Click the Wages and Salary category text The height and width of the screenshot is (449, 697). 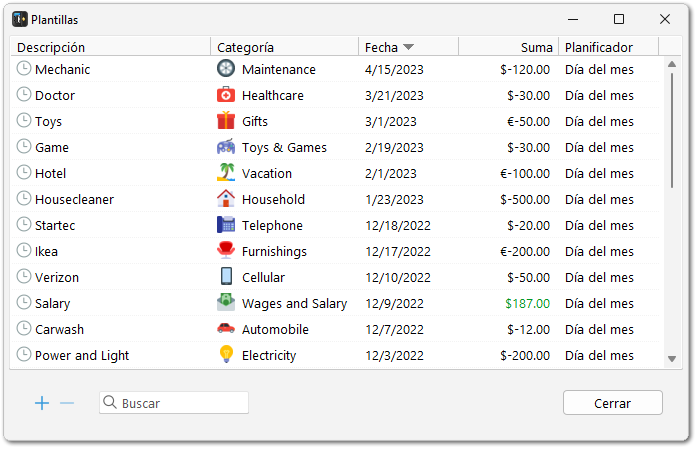point(295,304)
